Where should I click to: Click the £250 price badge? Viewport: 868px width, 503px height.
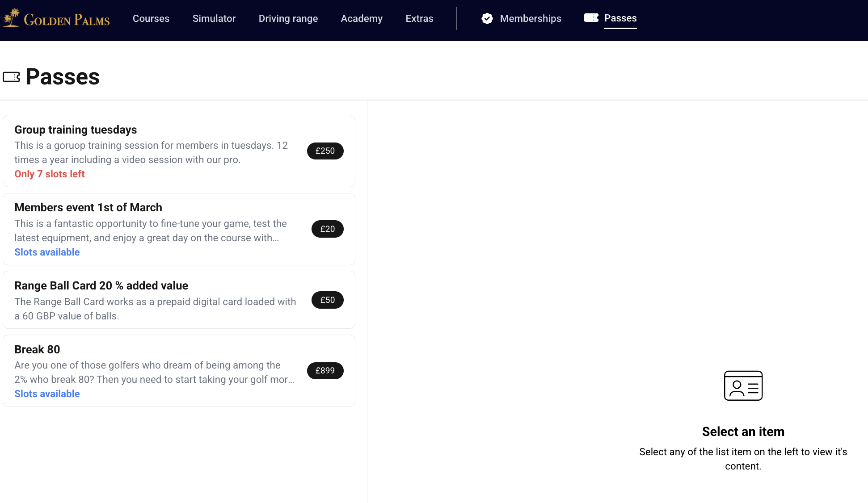[325, 151]
